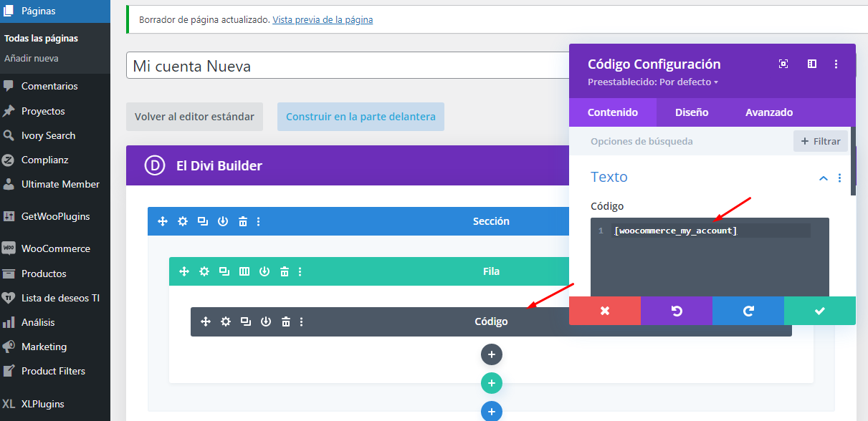The image size is (868, 421).
Task: Select Todas las páginas submenu
Action: 41,39
